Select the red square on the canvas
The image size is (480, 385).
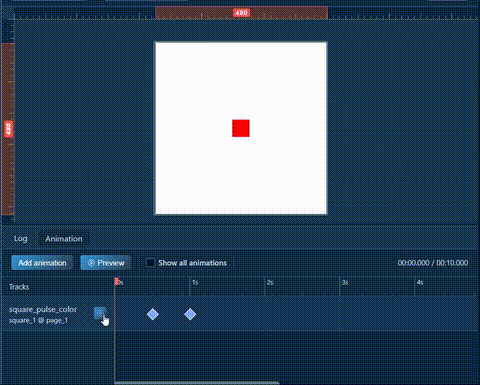coord(241,128)
